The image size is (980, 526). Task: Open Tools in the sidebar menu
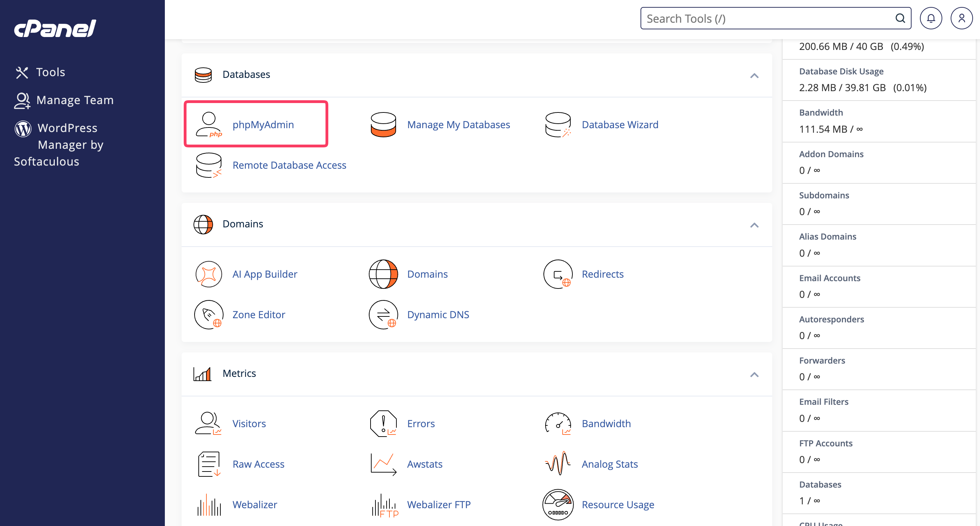tap(51, 72)
